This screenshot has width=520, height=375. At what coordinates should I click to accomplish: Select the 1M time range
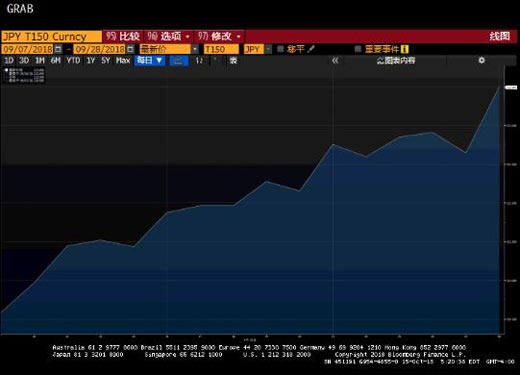click(x=40, y=61)
